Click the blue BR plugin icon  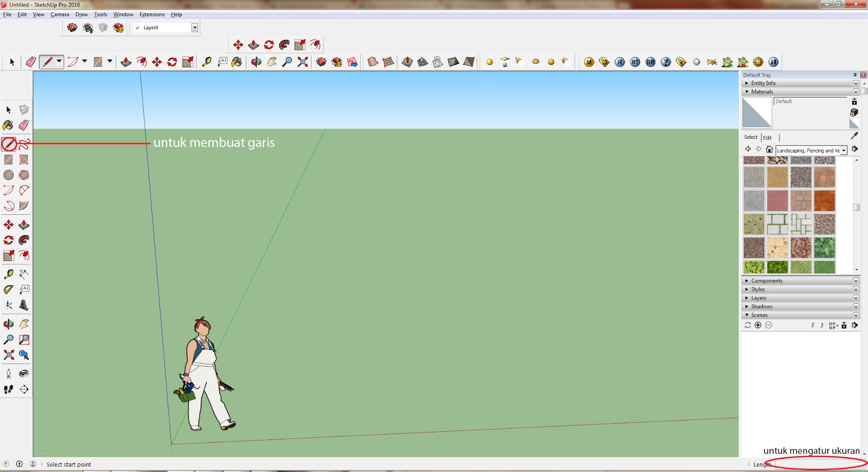point(650,62)
